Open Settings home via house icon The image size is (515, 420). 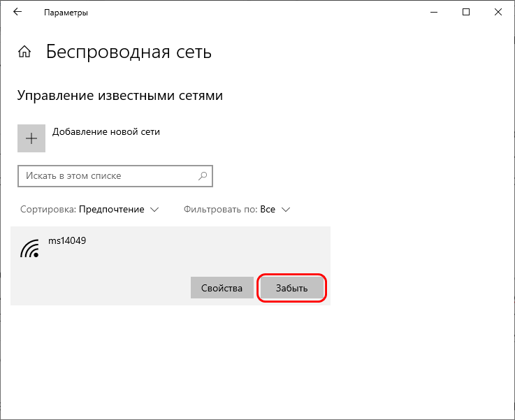click(x=24, y=52)
